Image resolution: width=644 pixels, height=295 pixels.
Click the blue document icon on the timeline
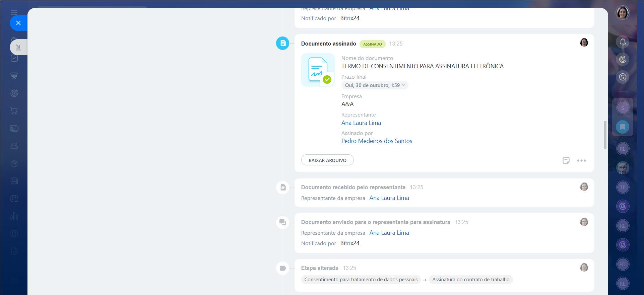tap(283, 43)
